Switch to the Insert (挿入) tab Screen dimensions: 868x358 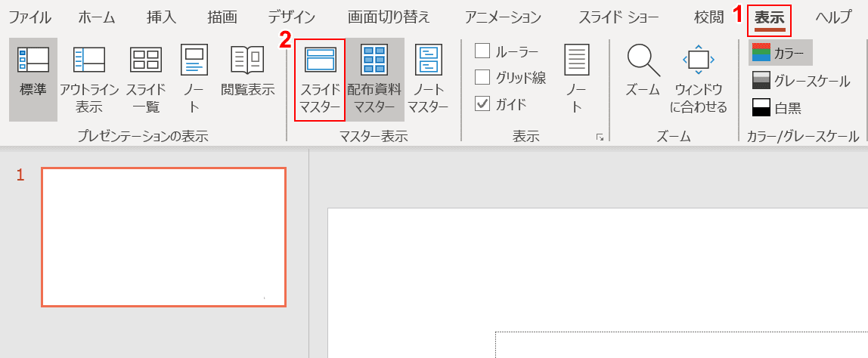point(161,17)
